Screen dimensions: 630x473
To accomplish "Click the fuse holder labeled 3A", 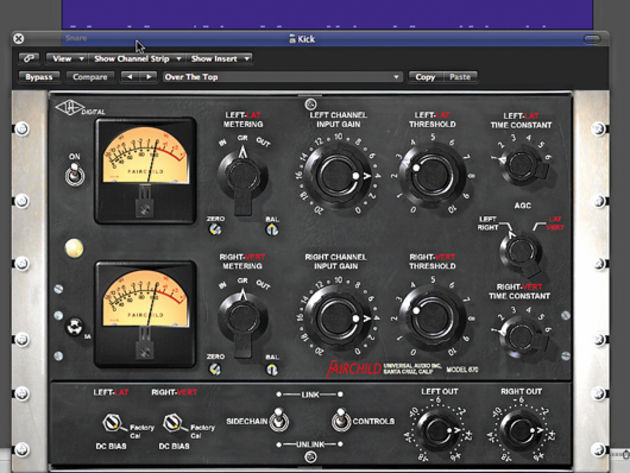I will [75, 327].
